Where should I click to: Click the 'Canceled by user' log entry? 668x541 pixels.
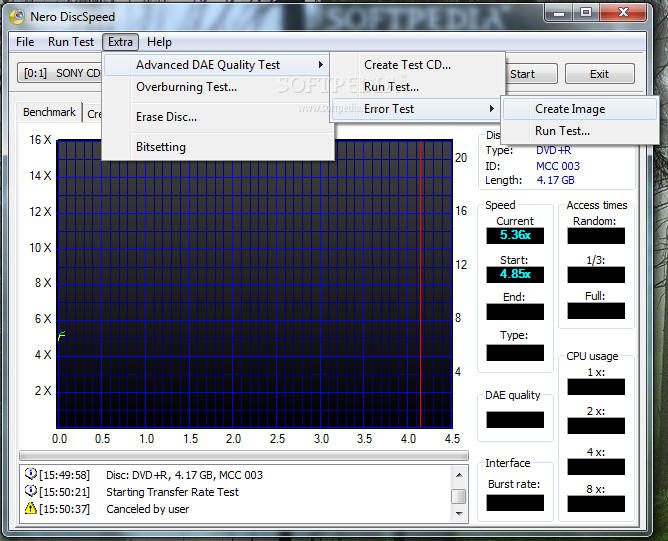click(147, 509)
